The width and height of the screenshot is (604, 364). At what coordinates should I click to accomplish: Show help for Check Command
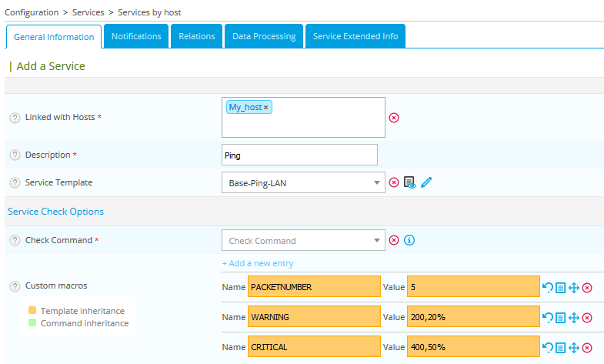tap(15, 240)
